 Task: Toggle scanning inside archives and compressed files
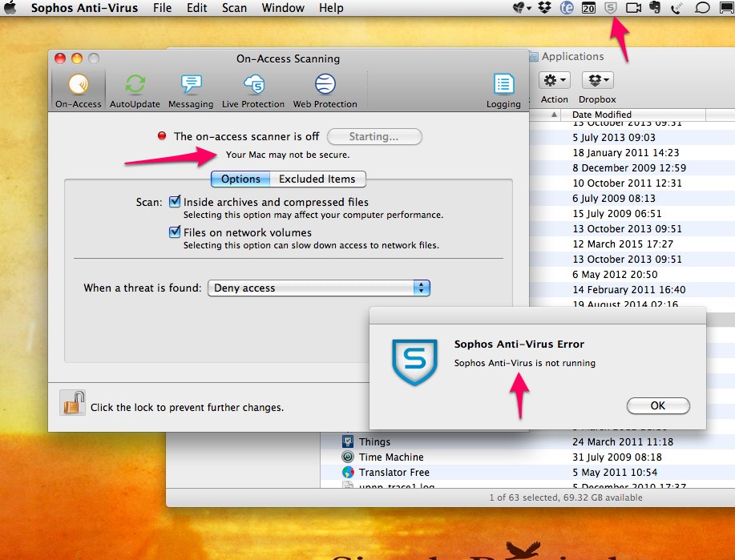point(175,202)
